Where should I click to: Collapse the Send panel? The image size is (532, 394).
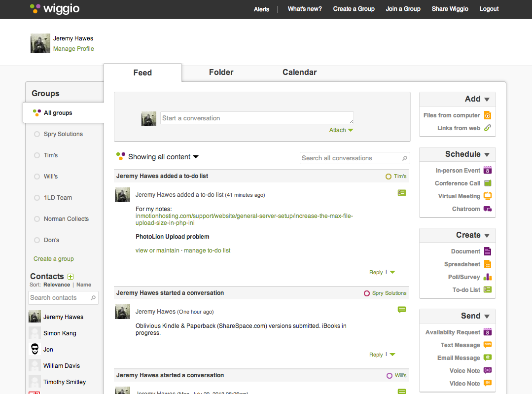487,316
